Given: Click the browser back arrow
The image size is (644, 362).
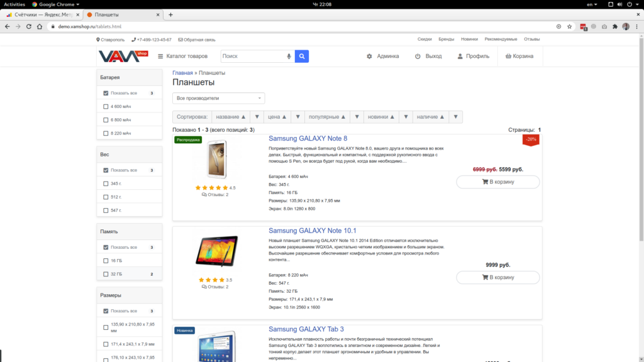Looking at the screenshot, I should point(8,26).
